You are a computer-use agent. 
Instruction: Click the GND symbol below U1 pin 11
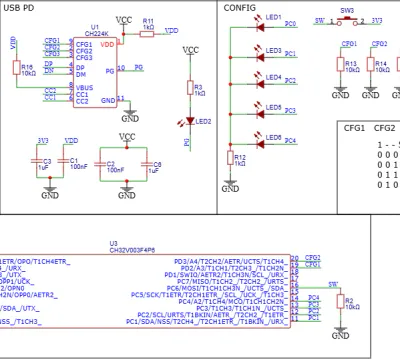[130, 115]
